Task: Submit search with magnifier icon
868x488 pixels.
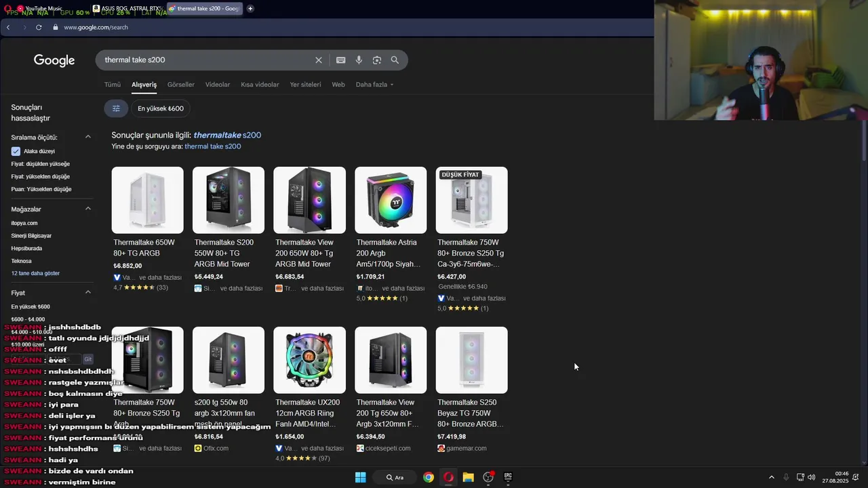Action: (x=395, y=60)
